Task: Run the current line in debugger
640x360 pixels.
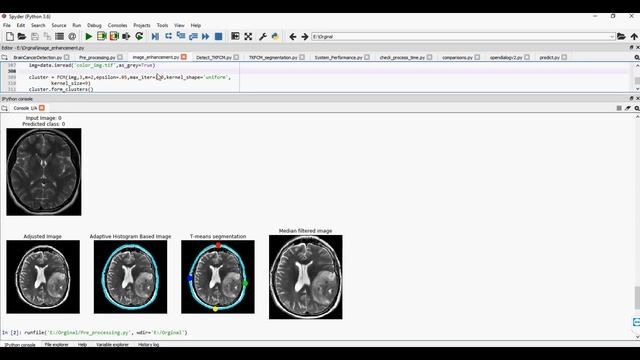Action: point(168,36)
